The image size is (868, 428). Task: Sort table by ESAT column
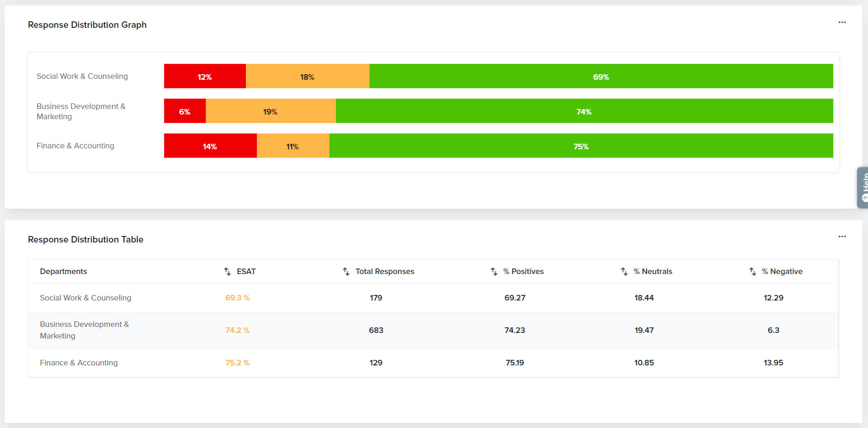click(x=227, y=271)
